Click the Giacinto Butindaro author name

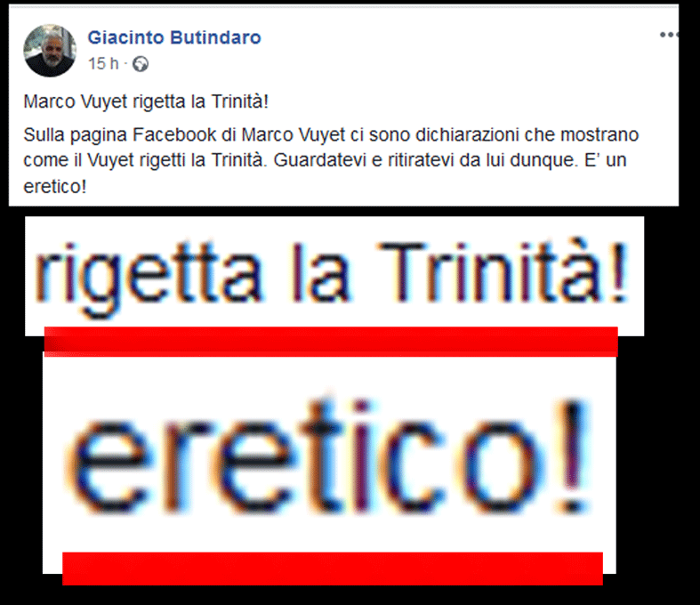(x=174, y=37)
